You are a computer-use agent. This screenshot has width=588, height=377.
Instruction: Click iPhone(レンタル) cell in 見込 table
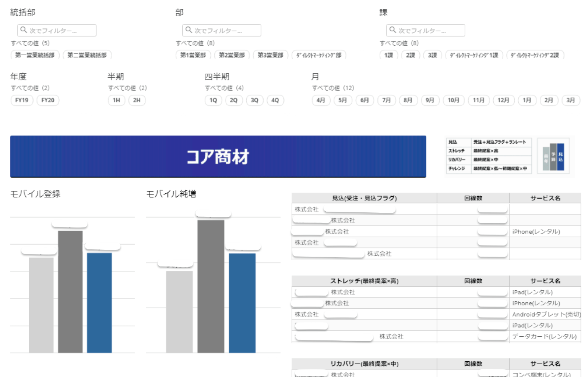coord(545,231)
